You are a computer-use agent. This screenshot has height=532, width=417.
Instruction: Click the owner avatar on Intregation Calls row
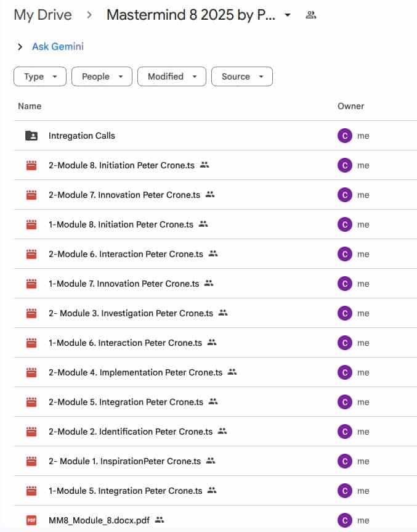(345, 136)
